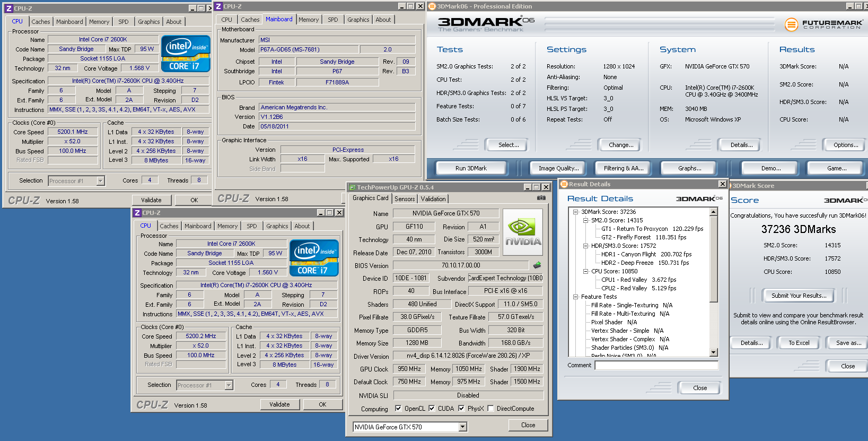
Task: Toggle the CUDA checkbox
Action: 432,409
